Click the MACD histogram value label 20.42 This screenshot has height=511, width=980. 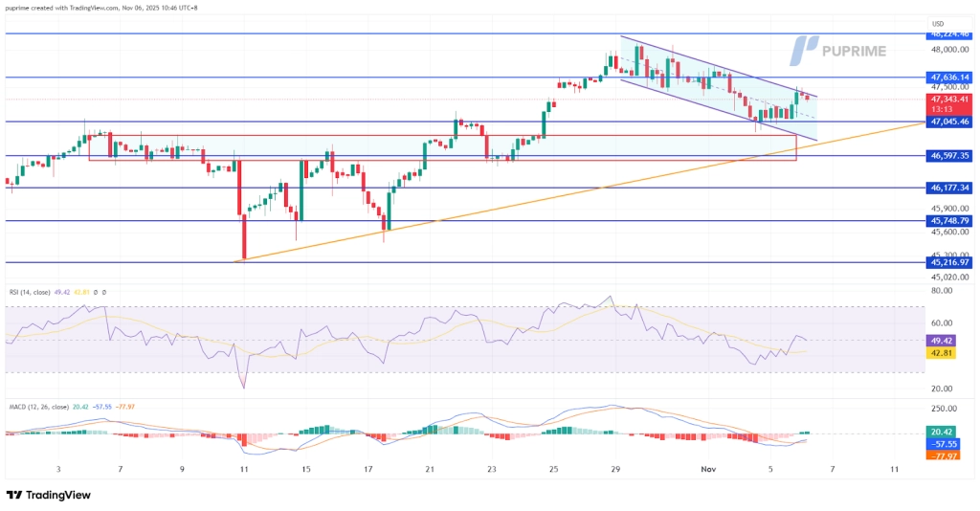pos(942,432)
